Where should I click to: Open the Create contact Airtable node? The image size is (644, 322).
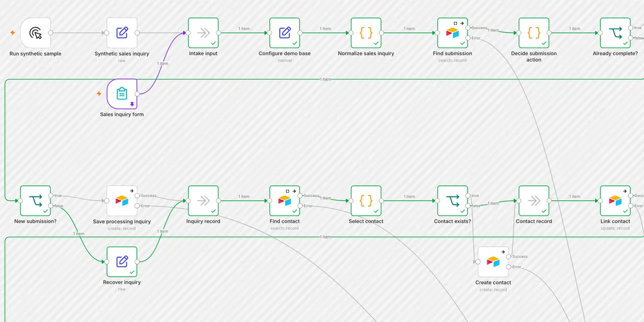(493, 262)
